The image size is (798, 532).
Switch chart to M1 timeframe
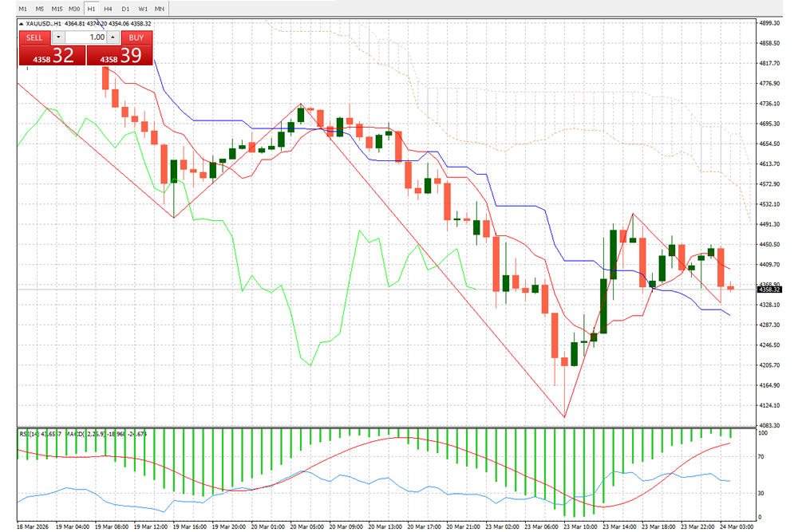coord(22,8)
